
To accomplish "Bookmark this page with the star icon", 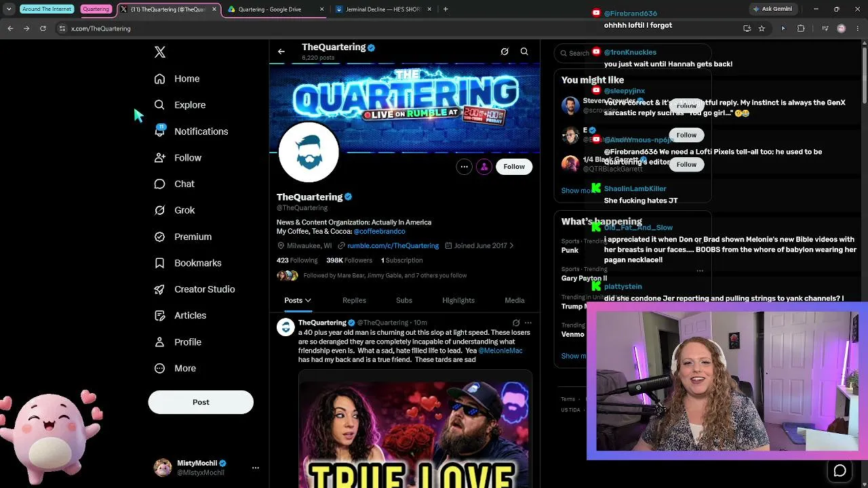I will (x=762, y=28).
